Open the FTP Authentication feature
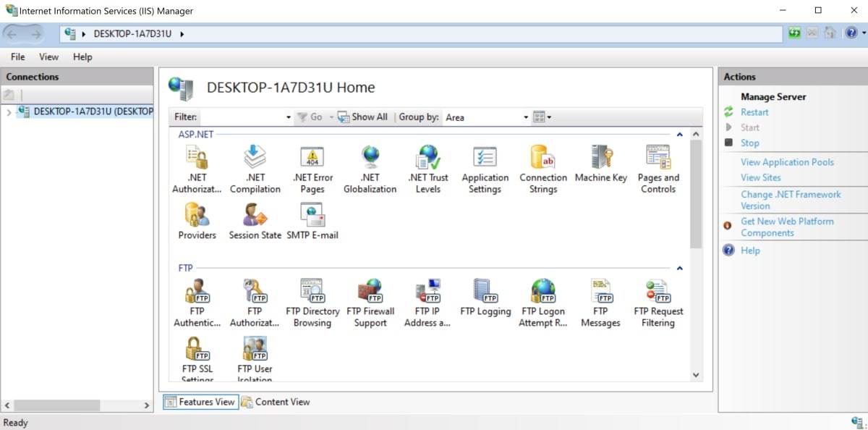This screenshot has width=868, height=430. pyautogui.click(x=197, y=303)
